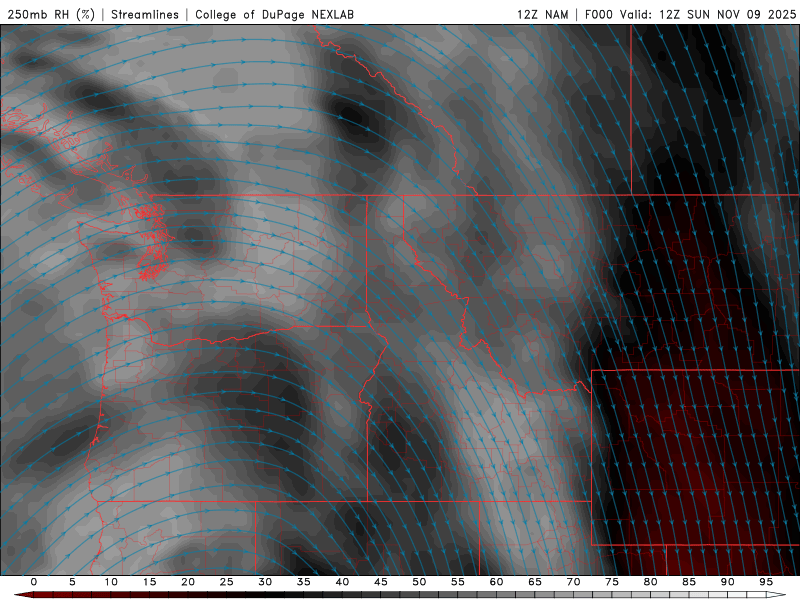This screenshot has width=800, height=600.
Task: Click the "80" label on the color scale
Action: coord(651,582)
